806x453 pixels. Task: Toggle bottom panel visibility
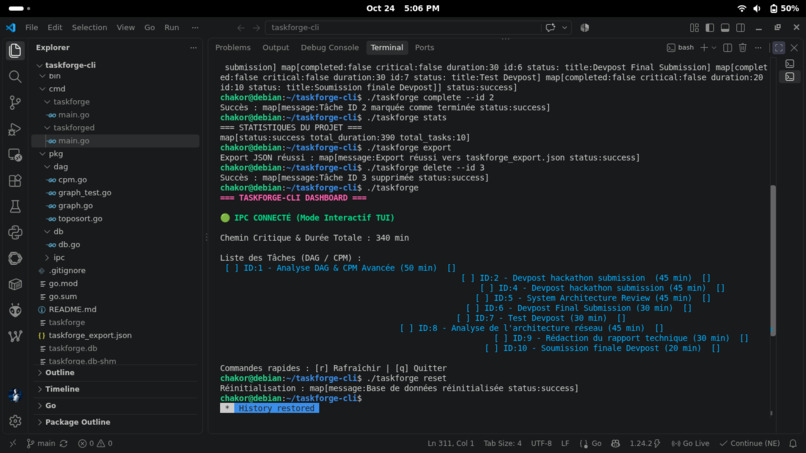tap(725, 28)
